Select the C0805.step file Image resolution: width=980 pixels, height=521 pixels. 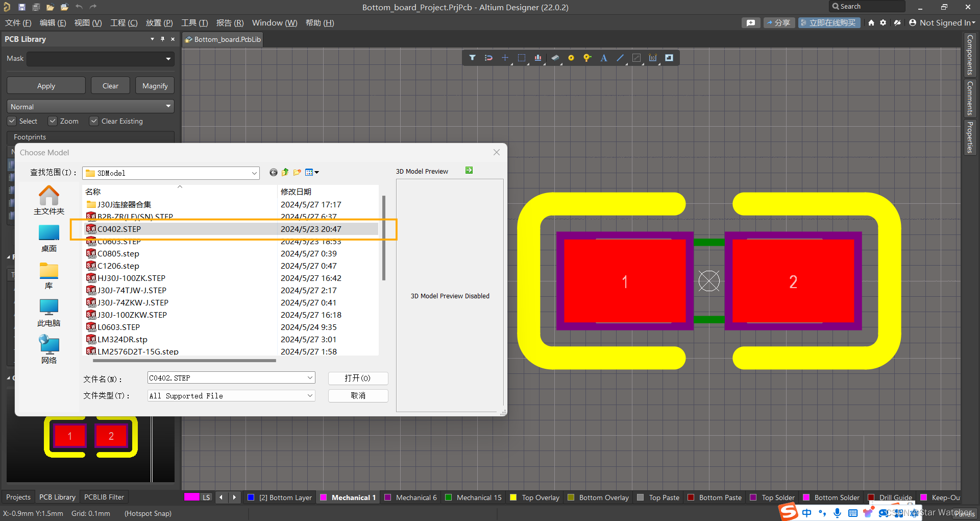click(x=118, y=253)
